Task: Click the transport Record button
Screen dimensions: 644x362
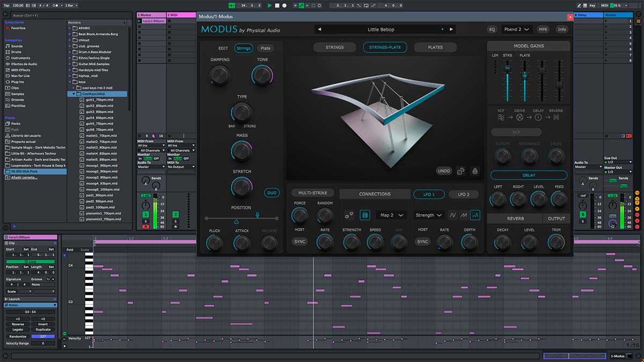Action: coord(284,5)
